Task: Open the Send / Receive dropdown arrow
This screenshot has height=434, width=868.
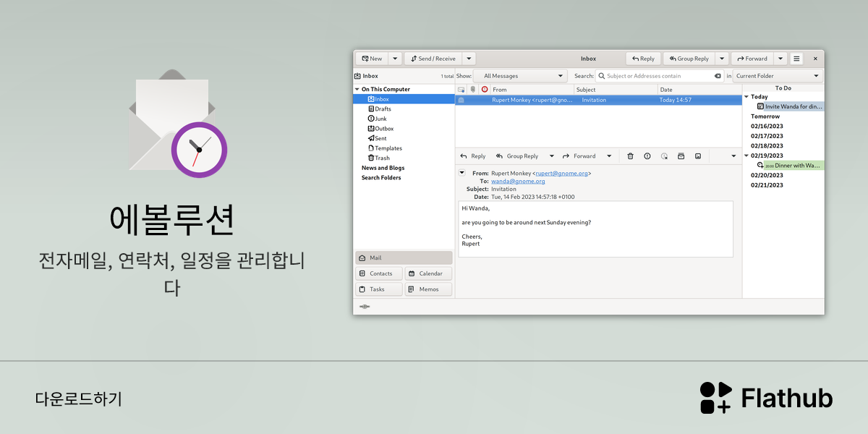Action: (469, 59)
